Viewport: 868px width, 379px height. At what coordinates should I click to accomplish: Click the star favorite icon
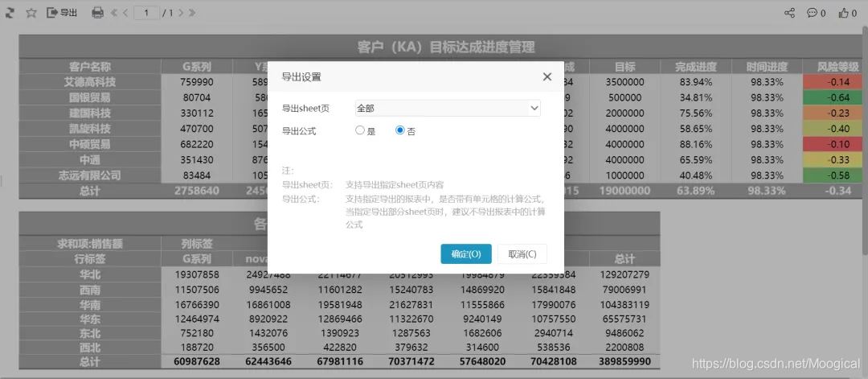31,13
